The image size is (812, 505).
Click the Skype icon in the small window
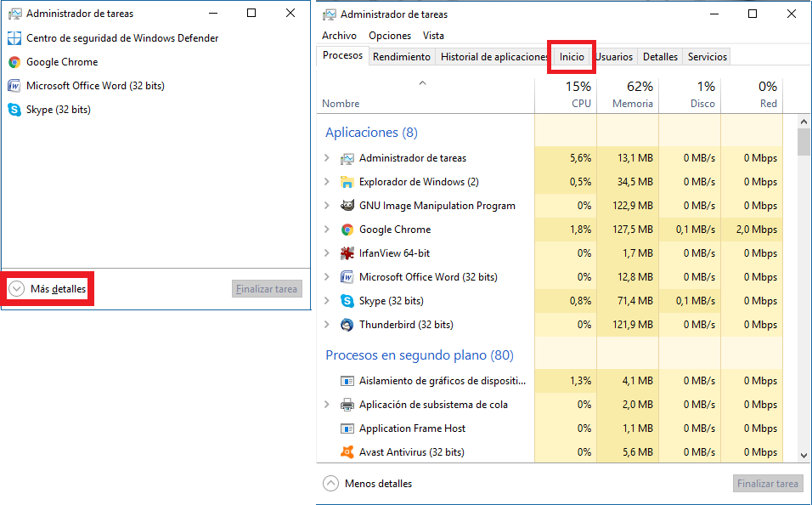point(14,110)
